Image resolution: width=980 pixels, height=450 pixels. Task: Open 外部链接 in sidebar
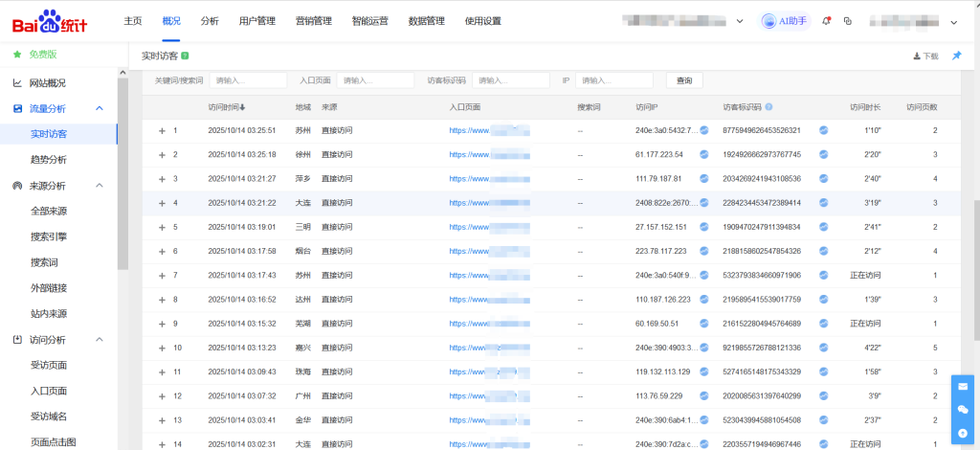[49, 288]
